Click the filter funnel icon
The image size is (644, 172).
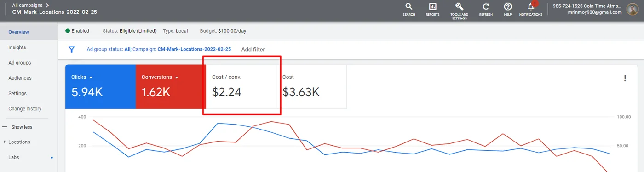71,49
